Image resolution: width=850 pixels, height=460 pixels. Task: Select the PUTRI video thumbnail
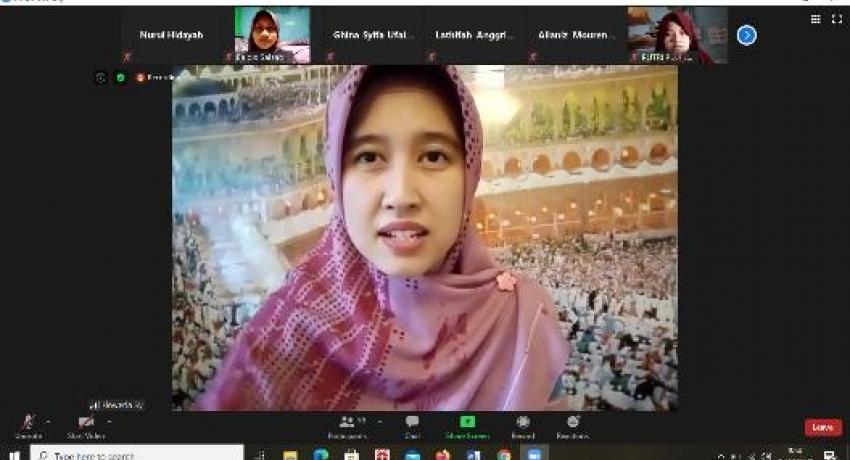[x=678, y=35]
